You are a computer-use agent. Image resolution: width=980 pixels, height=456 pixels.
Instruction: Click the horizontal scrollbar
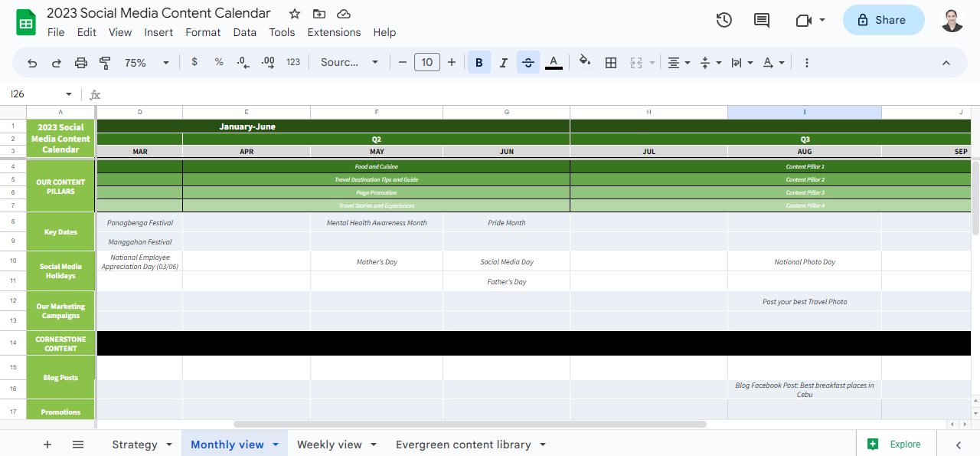pos(470,424)
